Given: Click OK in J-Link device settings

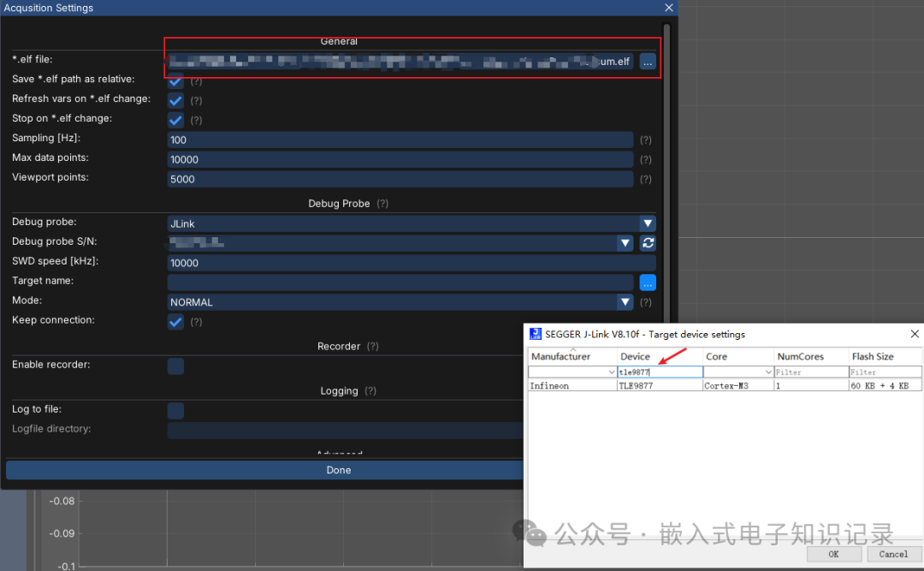Looking at the screenshot, I should [833, 554].
